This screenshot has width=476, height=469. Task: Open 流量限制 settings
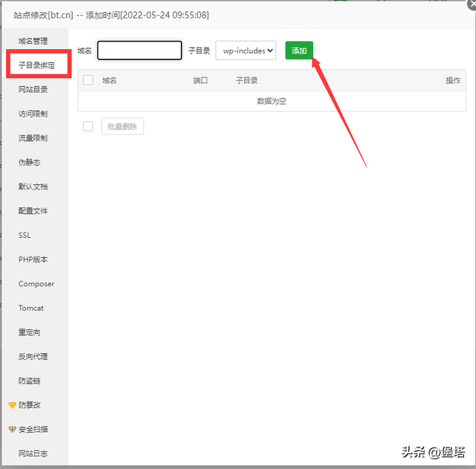coord(33,138)
